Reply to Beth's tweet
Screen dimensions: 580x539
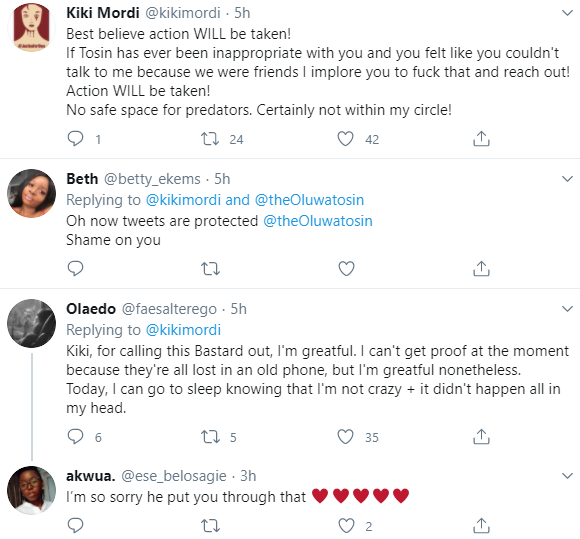coord(75,268)
